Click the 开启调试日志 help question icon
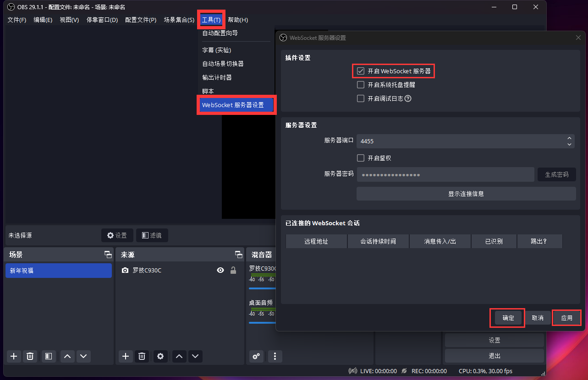This screenshot has height=380, width=588. pyautogui.click(x=408, y=98)
